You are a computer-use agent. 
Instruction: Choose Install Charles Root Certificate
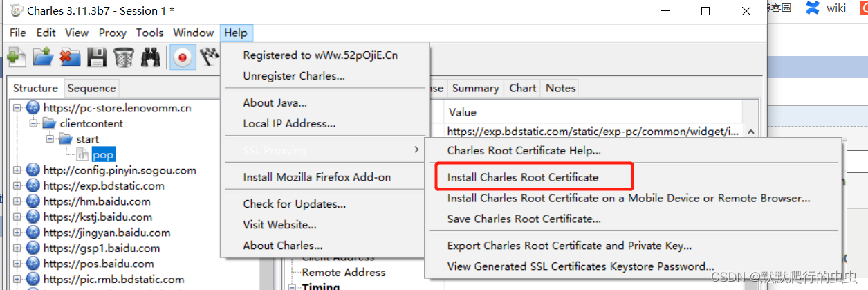[x=633, y=177]
